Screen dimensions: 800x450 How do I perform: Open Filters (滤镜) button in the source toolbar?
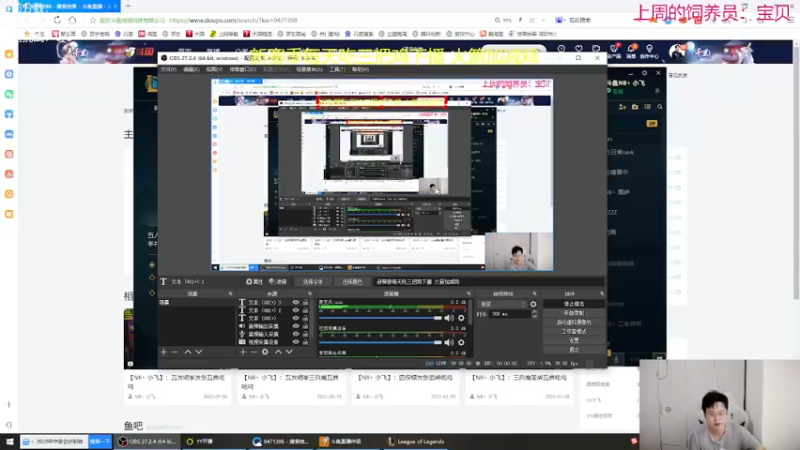tap(278, 282)
